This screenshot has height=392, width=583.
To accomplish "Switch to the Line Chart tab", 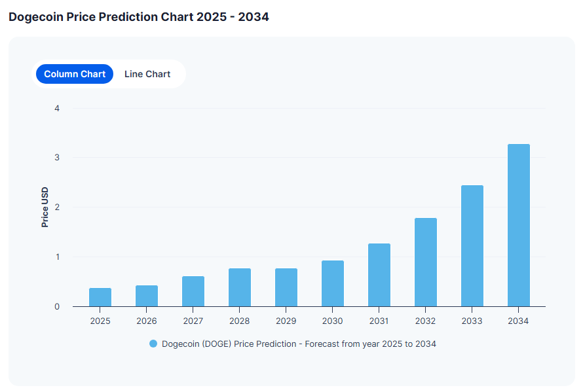I will pos(147,74).
